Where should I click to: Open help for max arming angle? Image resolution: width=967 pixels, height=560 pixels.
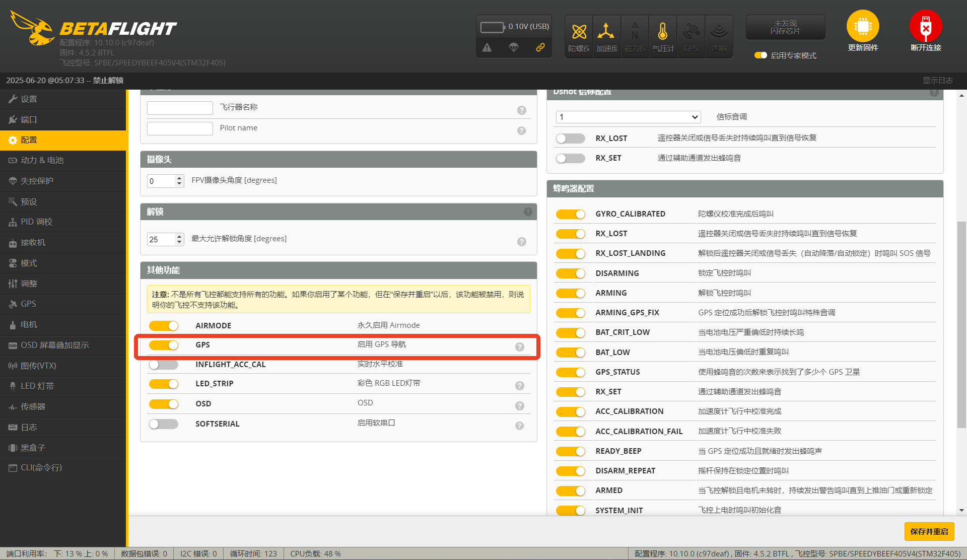(522, 242)
